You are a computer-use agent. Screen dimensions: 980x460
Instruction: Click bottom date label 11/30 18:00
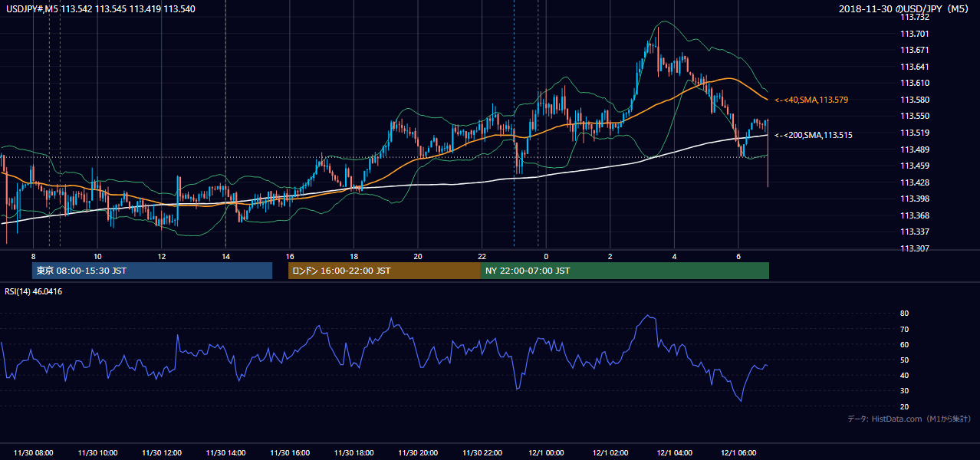(x=354, y=453)
